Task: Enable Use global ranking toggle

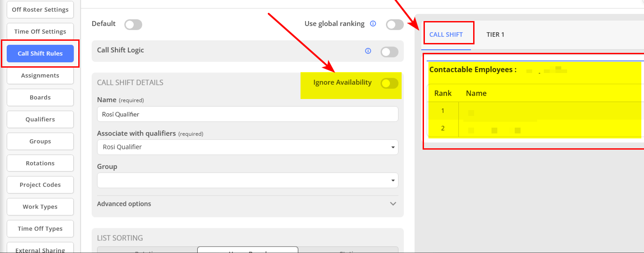Action: (x=394, y=25)
